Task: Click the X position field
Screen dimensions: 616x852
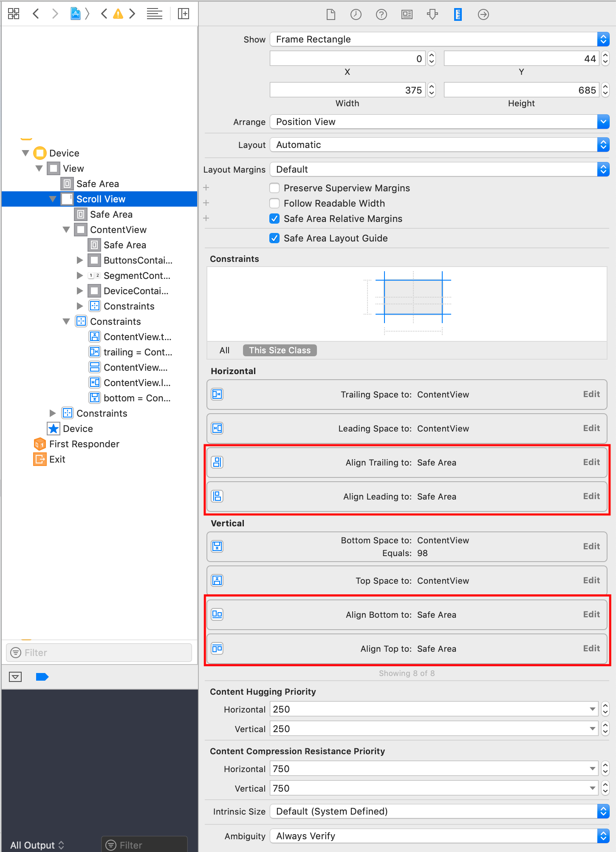Action: 348,59
